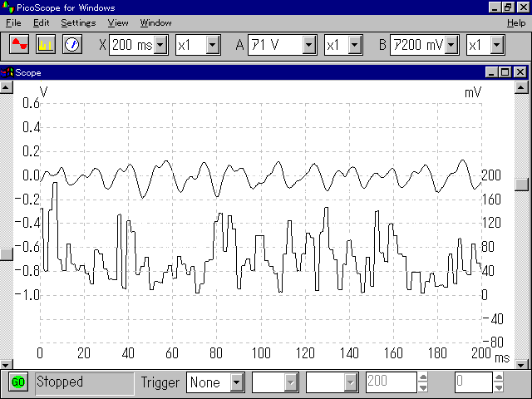
Task: Open the second disabled trigger dropdown
Action: (x=351, y=382)
